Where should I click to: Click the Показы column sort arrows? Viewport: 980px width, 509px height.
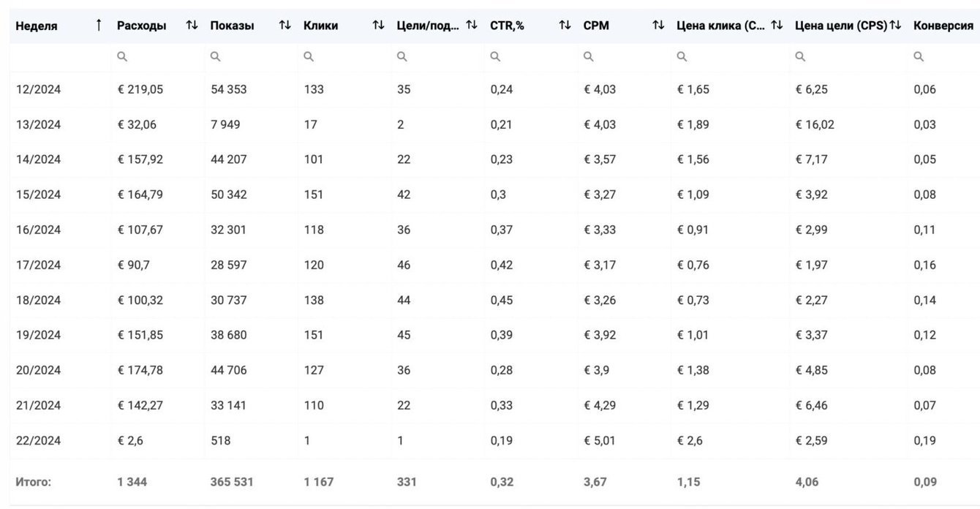284,26
